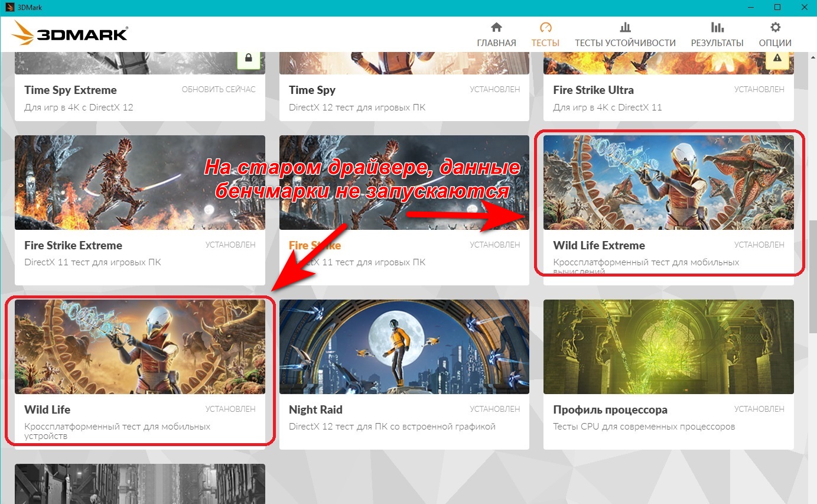Open the ГЛАВНАЯ home tab

496,35
